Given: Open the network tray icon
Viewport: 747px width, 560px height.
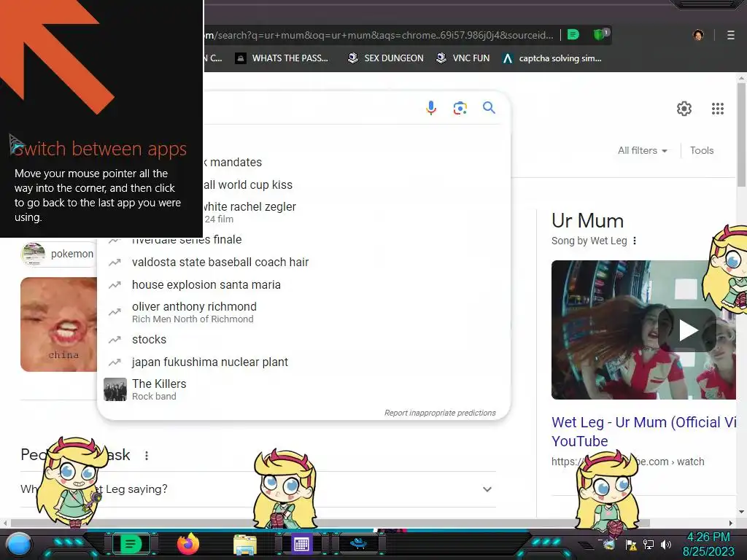Looking at the screenshot, I should [649, 545].
